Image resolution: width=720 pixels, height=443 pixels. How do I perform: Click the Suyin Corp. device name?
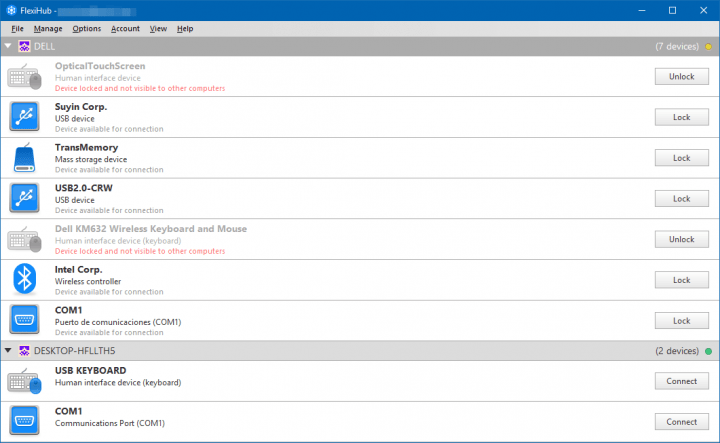pyautogui.click(x=81, y=107)
